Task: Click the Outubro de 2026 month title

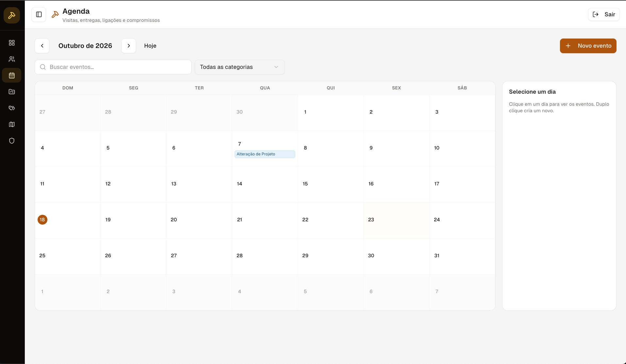Action: (x=85, y=46)
